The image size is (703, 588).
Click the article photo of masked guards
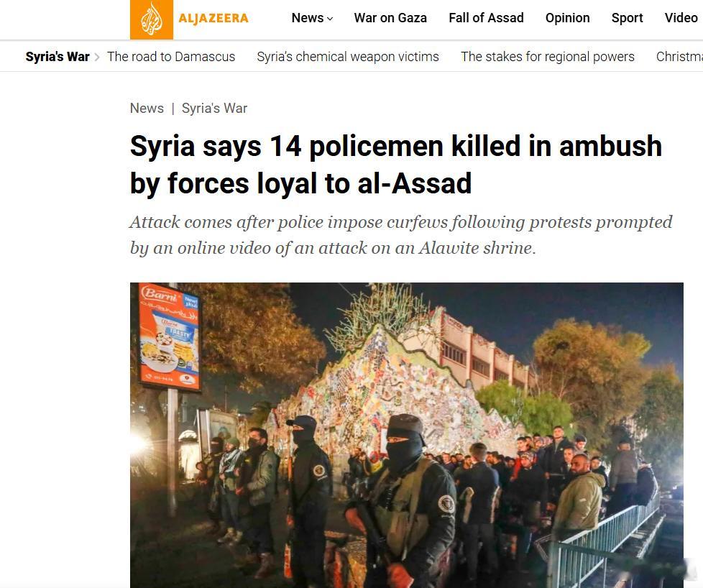click(x=407, y=435)
